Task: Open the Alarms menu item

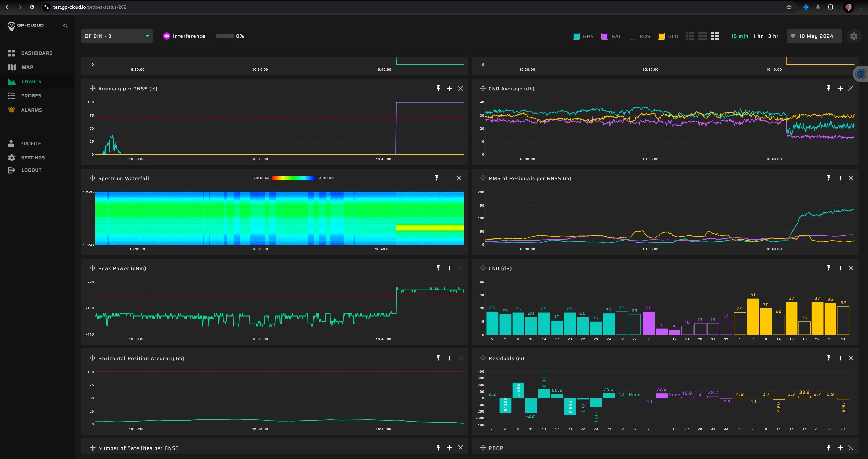Action: pos(31,110)
